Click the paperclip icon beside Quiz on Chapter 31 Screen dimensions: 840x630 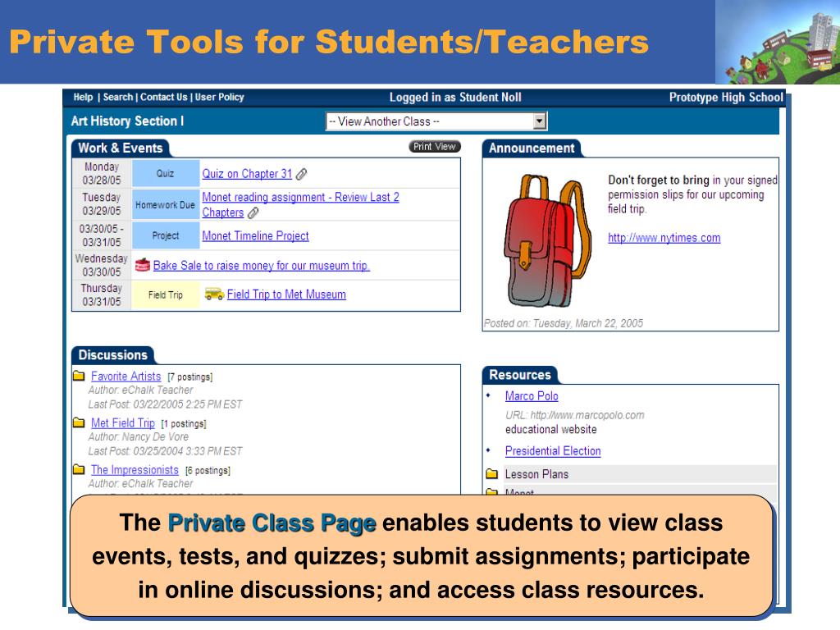(302, 174)
